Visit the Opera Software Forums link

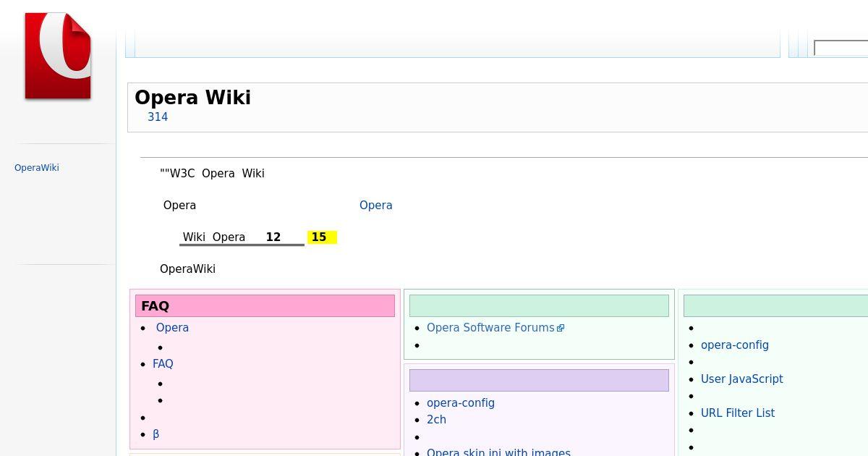pos(490,328)
